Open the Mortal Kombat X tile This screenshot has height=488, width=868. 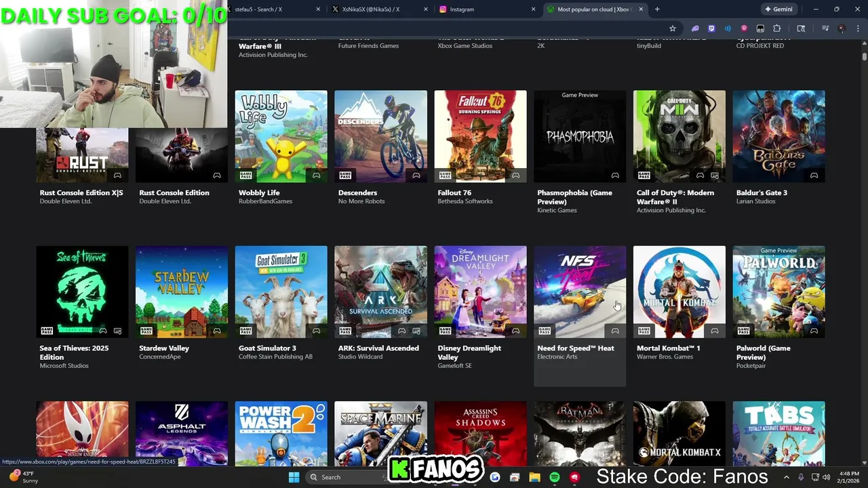tap(679, 433)
